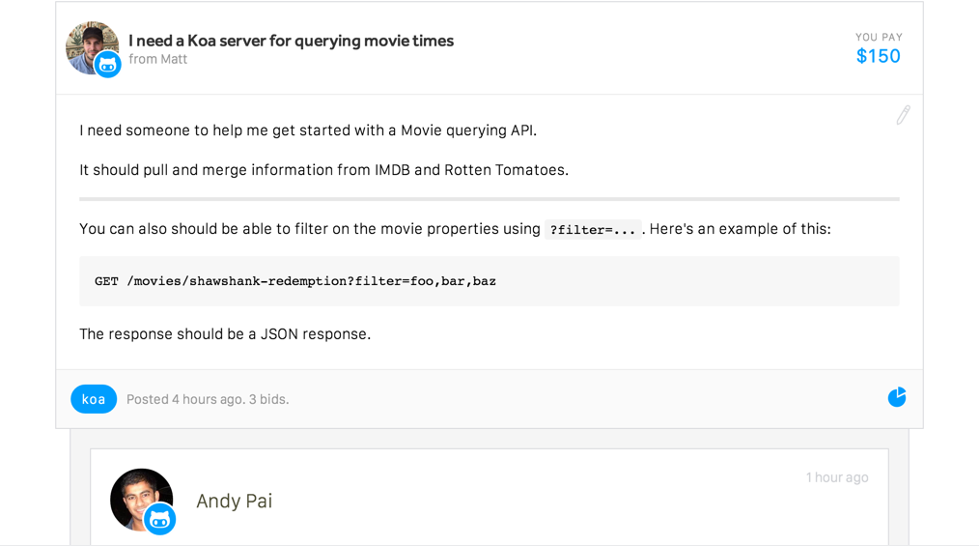This screenshot has height=546, width=980.
Task: Click the Movie querying API sentence
Action: [307, 130]
